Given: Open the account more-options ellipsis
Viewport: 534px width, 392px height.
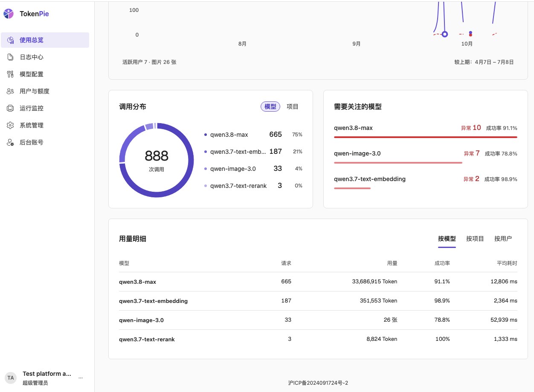Looking at the screenshot, I should pyautogui.click(x=81, y=378).
